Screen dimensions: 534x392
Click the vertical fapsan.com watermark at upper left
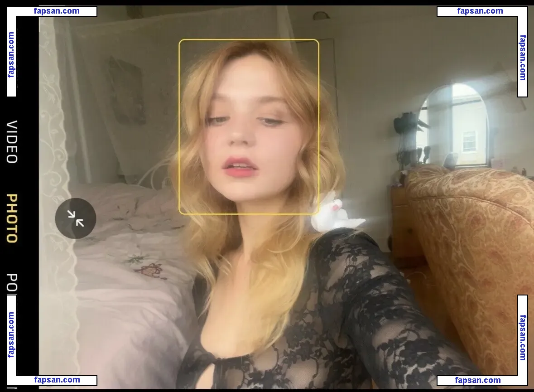11,54
